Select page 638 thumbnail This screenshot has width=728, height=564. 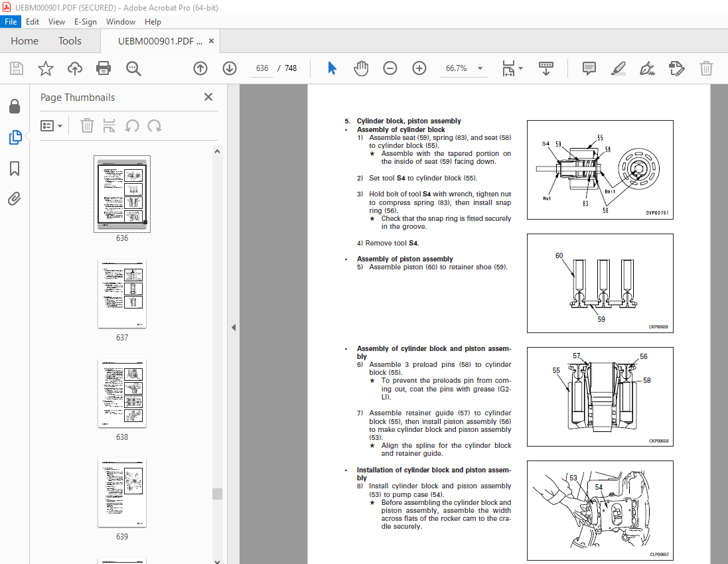(122, 393)
